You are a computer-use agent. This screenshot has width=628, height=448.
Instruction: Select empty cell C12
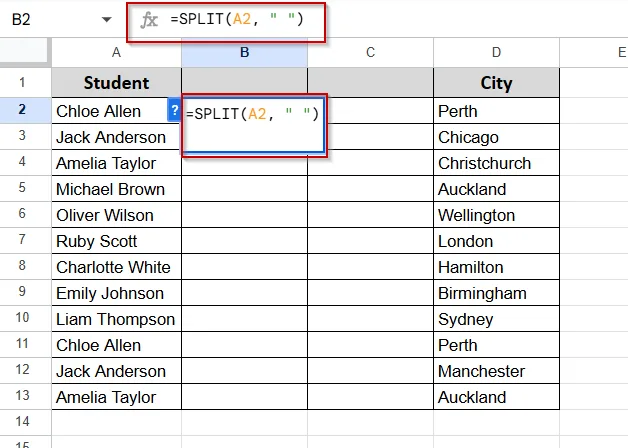tap(370, 371)
